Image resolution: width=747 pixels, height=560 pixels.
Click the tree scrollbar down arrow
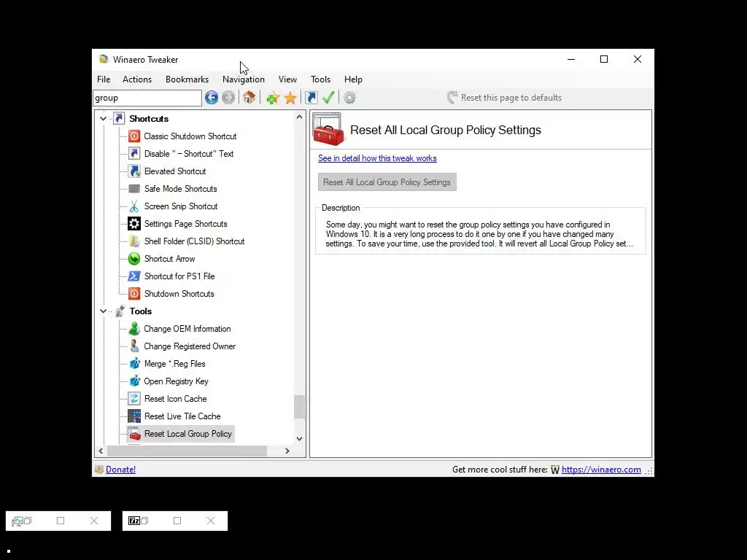(x=299, y=438)
